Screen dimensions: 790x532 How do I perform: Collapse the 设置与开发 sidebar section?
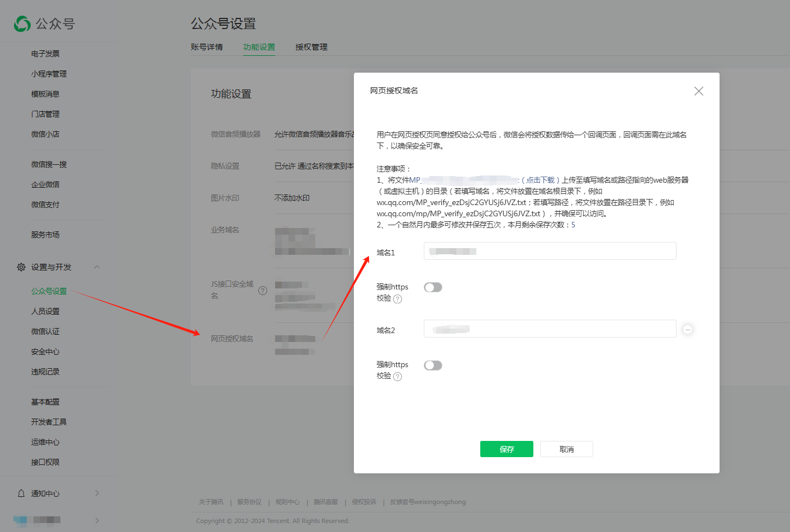[x=97, y=267]
